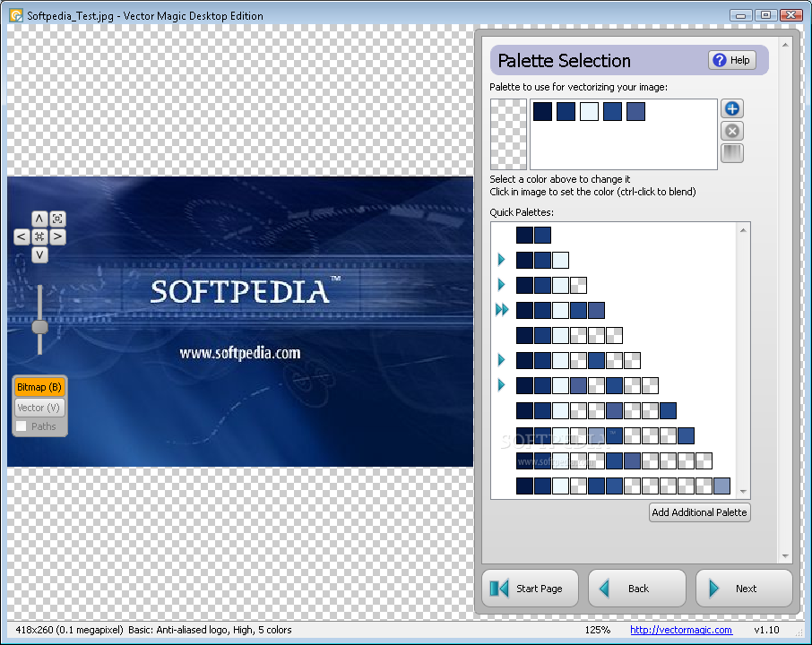Click status text '418x260 (0.1 megapixel)'
The image size is (812, 645).
tap(69, 630)
